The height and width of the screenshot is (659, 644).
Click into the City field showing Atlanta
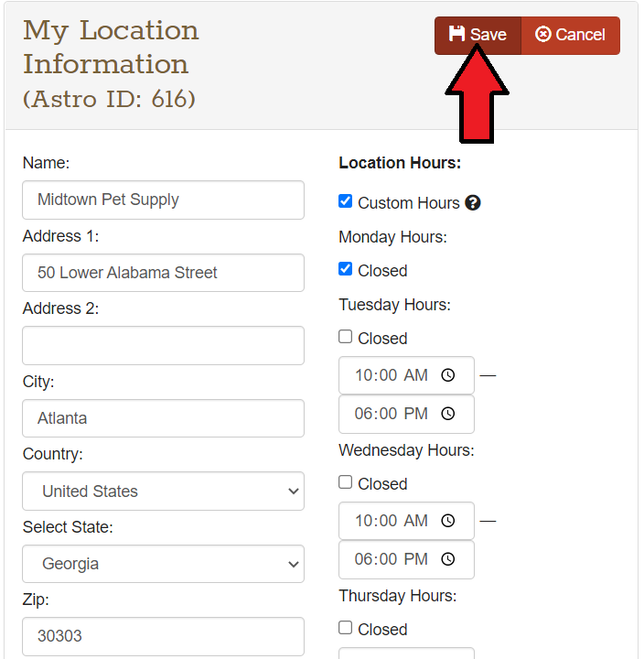[163, 418]
